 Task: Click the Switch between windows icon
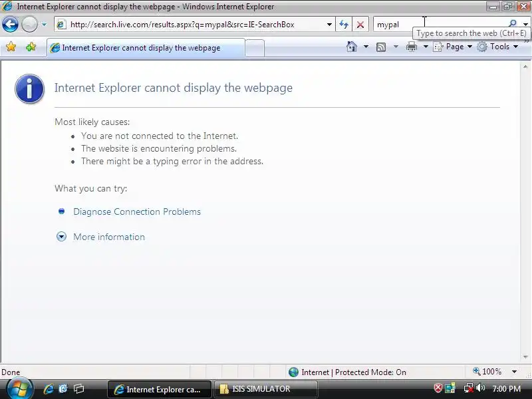click(79, 389)
